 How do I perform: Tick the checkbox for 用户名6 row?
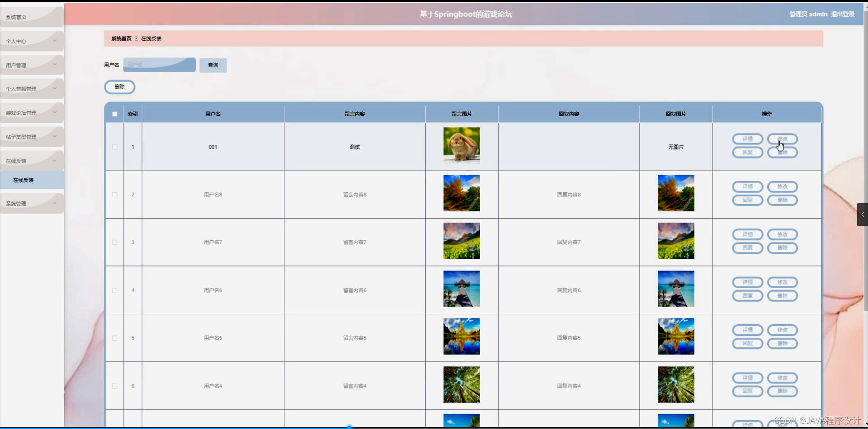(115, 290)
